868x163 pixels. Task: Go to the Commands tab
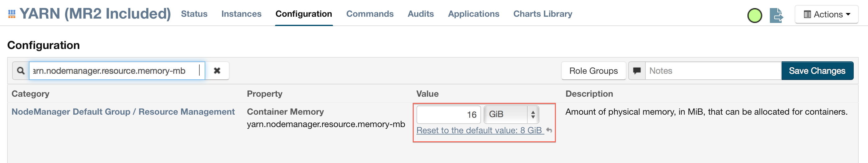[370, 14]
